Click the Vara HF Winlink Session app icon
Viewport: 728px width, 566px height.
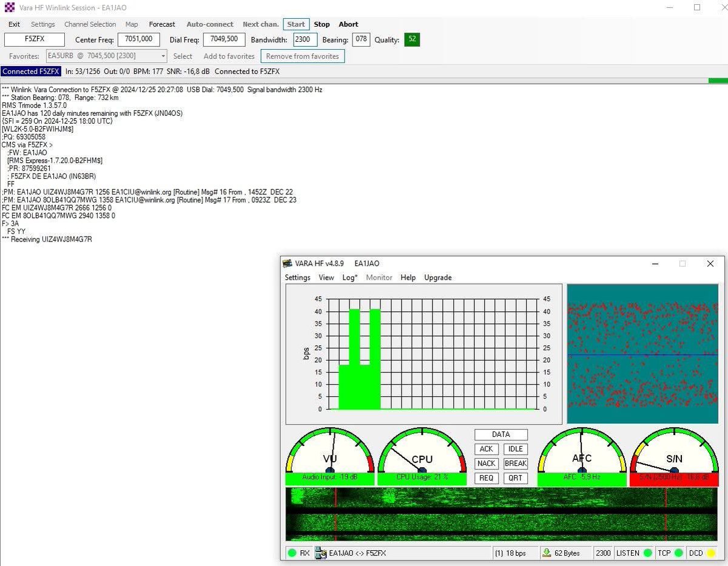pyautogui.click(x=9, y=8)
